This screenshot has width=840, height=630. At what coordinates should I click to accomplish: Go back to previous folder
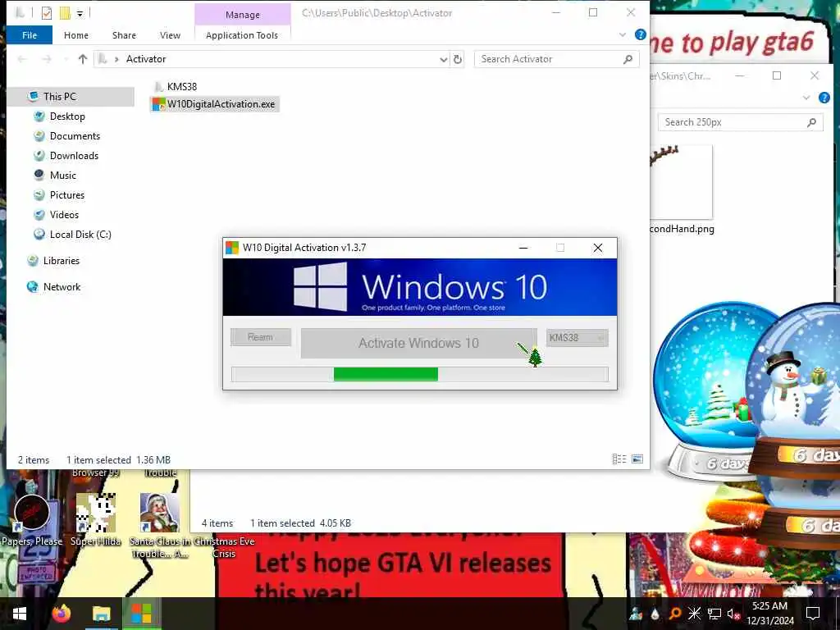coord(22,59)
